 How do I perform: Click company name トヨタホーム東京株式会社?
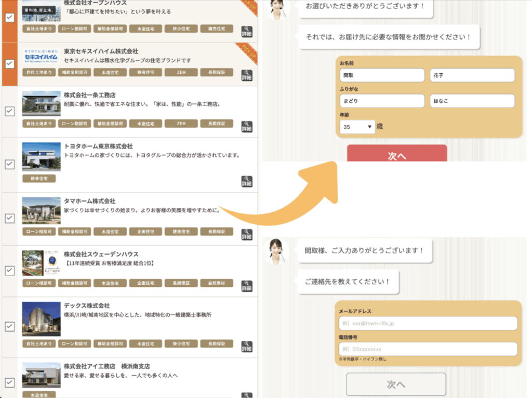98,146
